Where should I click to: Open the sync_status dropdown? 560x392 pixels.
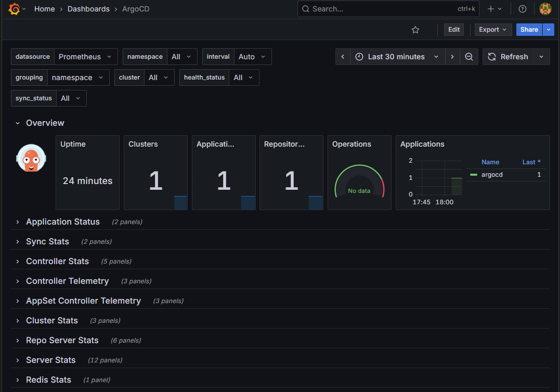(x=71, y=98)
